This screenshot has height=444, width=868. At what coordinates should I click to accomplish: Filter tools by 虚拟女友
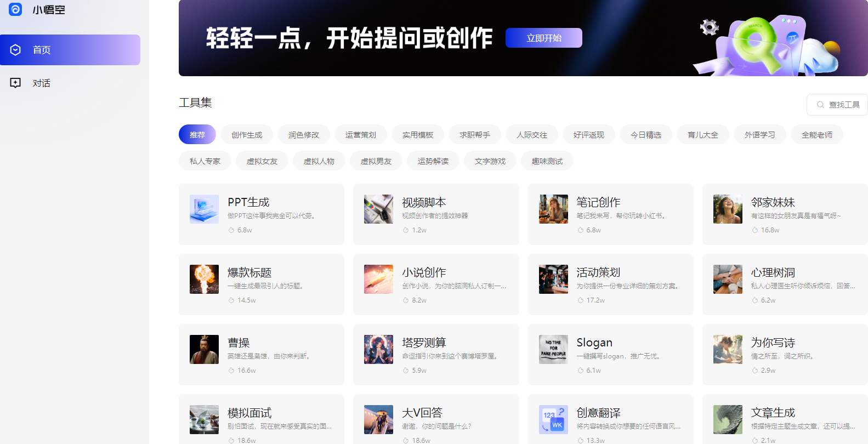262,161
